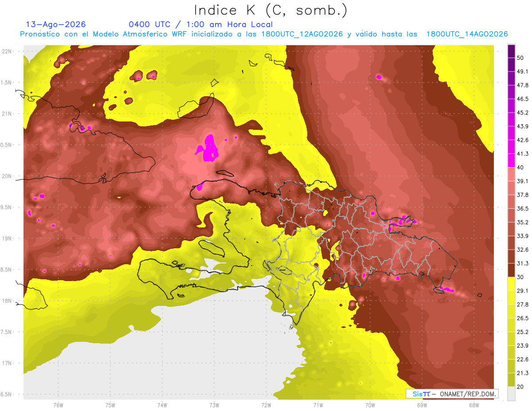
Task: Click the longitude axis label '72W'
Action: point(266,404)
